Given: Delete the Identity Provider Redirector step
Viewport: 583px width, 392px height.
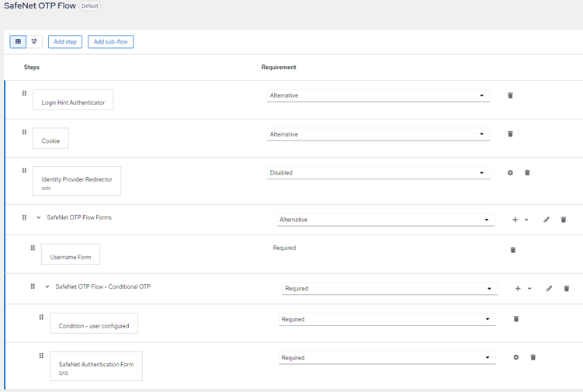Looking at the screenshot, I should click(x=527, y=172).
